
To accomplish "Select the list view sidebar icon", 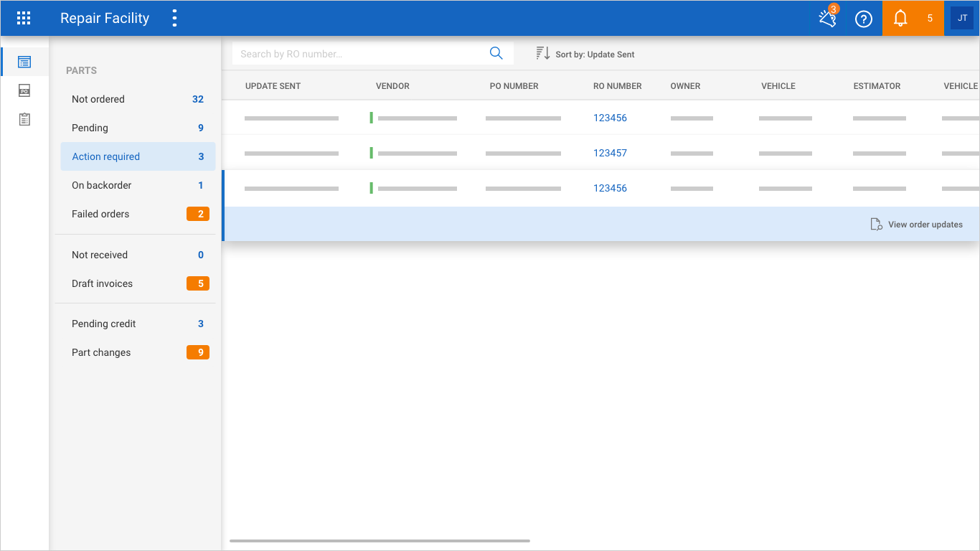I will 24,62.
